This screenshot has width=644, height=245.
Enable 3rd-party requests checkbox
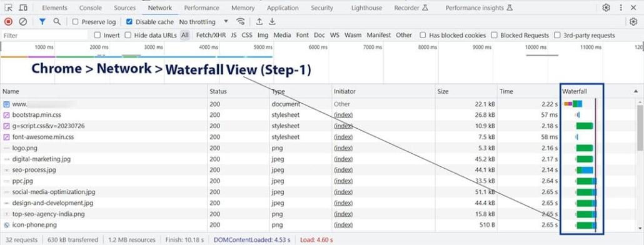point(557,35)
